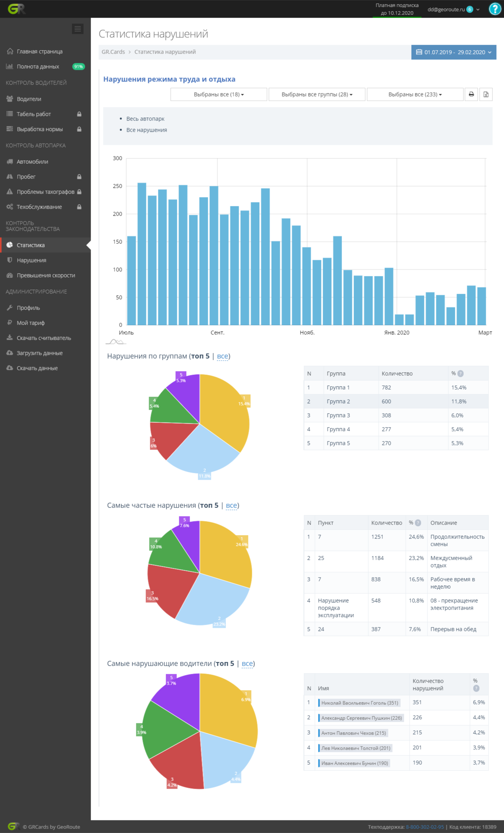Click the sidebar collapse hamburger icon
Image resolution: width=504 pixels, height=833 pixels.
[77, 29]
